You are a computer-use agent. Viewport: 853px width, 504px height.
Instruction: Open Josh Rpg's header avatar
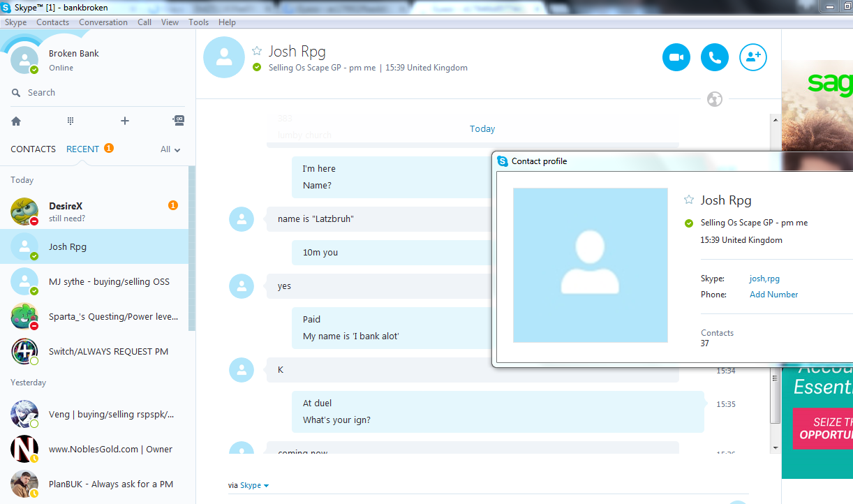pos(224,57)
